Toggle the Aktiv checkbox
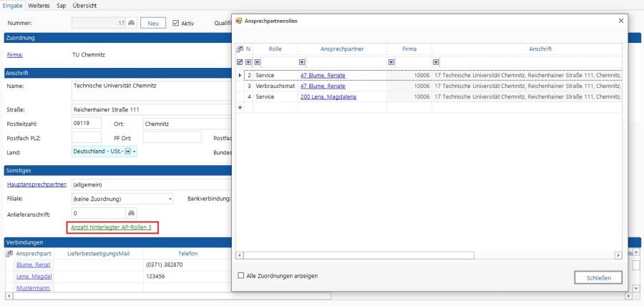 click(x=176, y=23)
